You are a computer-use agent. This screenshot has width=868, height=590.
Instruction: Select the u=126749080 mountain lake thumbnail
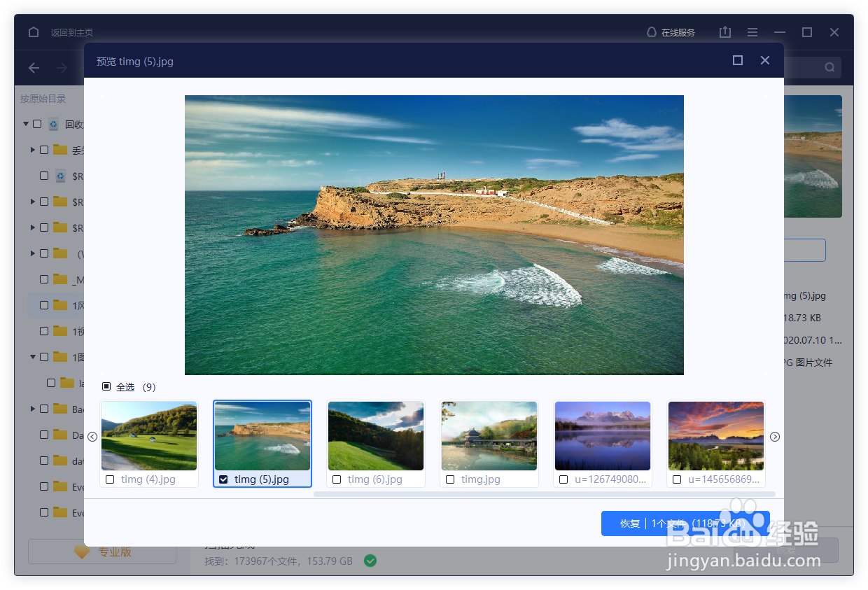[x=603, y=436]
